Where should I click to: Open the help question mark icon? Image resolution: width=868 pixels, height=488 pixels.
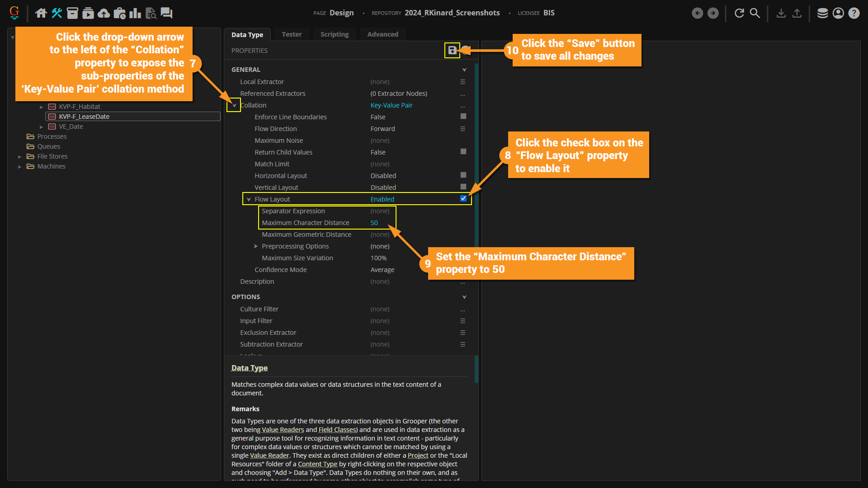coord(854,13)
